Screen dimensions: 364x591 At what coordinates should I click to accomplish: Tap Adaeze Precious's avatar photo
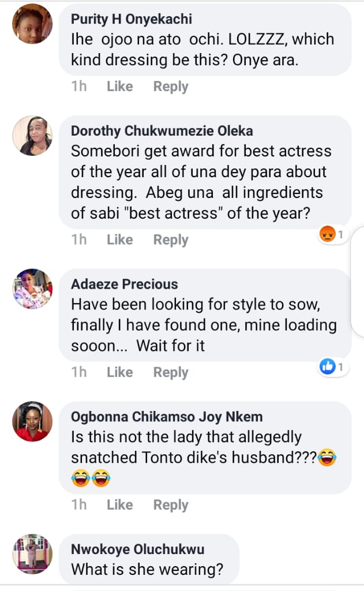click(32, 289)
